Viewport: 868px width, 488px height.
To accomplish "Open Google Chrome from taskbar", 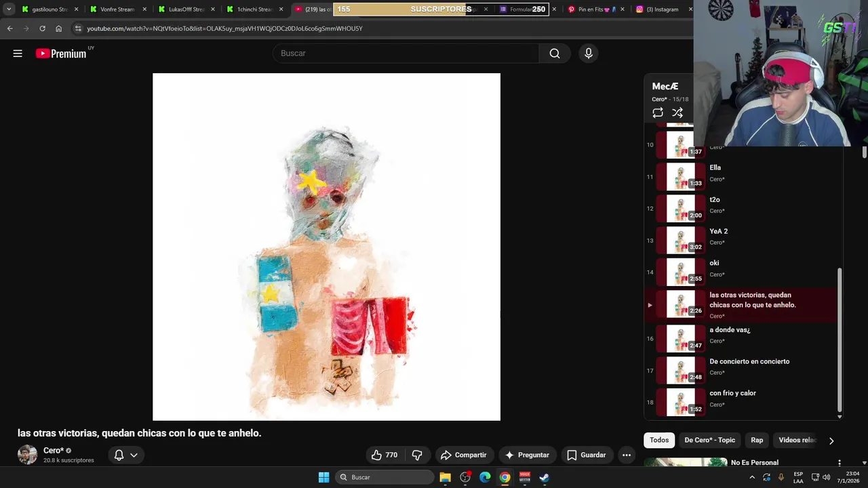I will (505, 477).
